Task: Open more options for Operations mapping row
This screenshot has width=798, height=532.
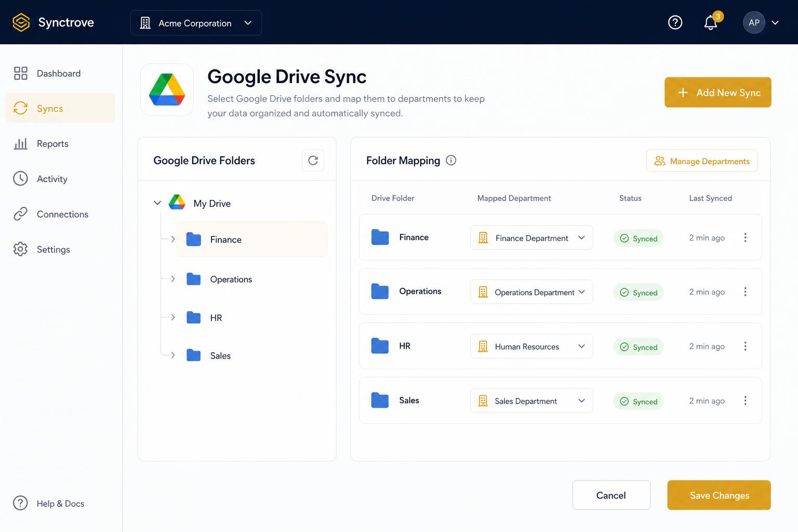Action: point(745,292)
